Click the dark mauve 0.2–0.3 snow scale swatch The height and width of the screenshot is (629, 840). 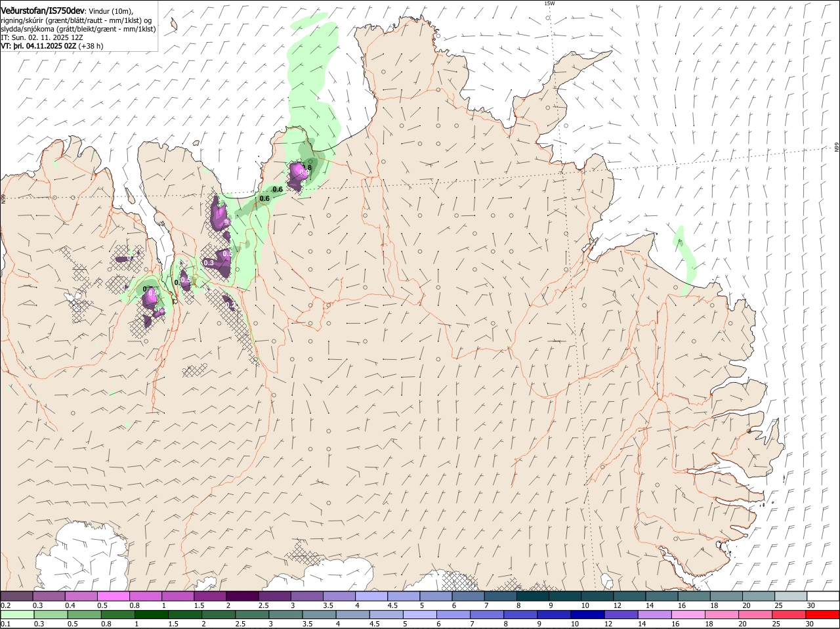coord(16,596)
